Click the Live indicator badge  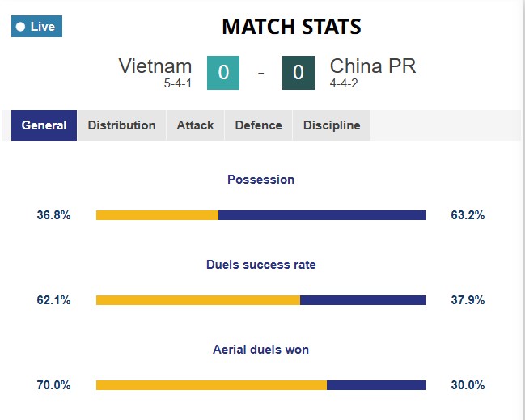click(x=36, y=27)
